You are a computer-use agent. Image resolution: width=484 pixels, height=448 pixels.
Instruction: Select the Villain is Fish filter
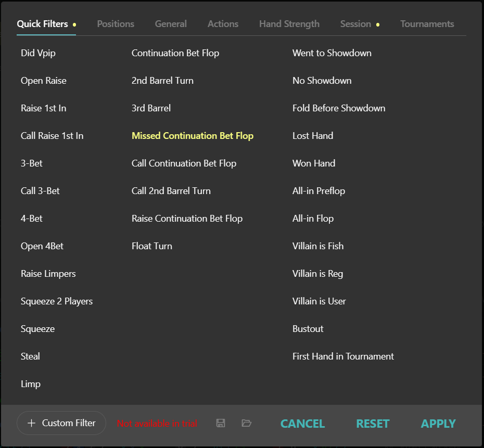[318, 246]
